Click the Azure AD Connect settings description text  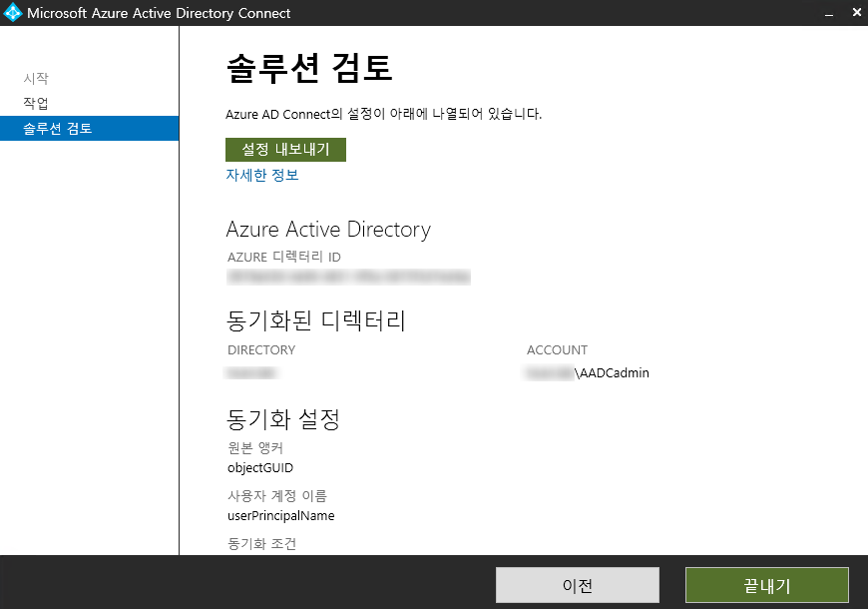384,114
